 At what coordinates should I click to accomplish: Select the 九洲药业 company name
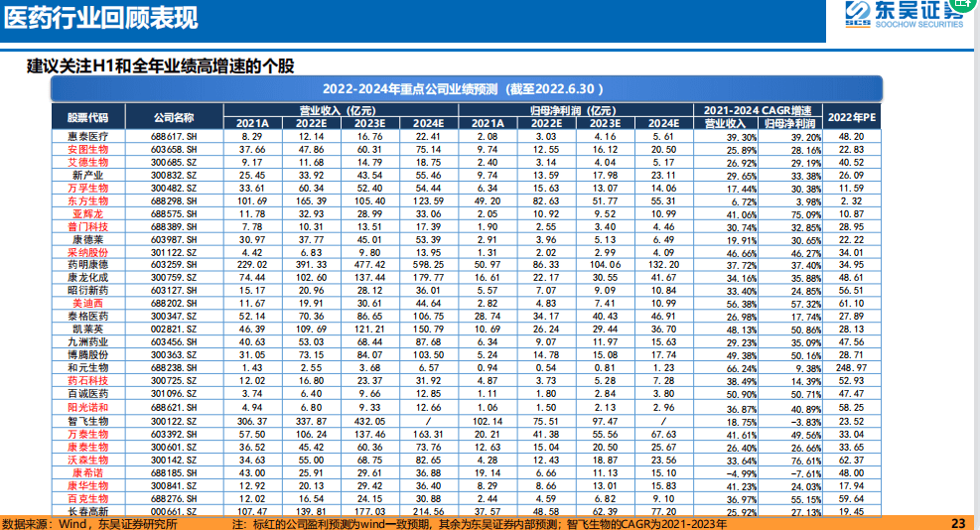pos(88,341)
